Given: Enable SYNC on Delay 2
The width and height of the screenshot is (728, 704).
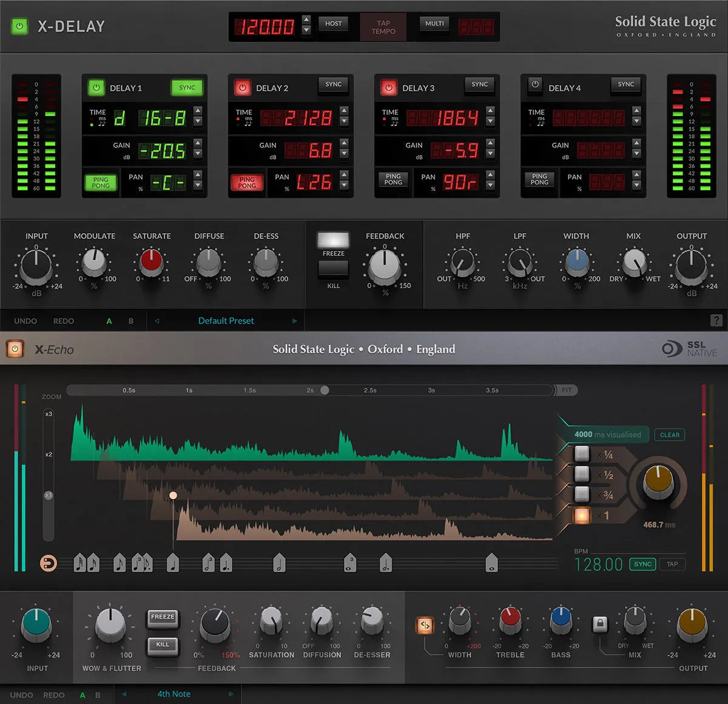Looking at the screenshot, I should pyautogui.click(x=333, y=84).
